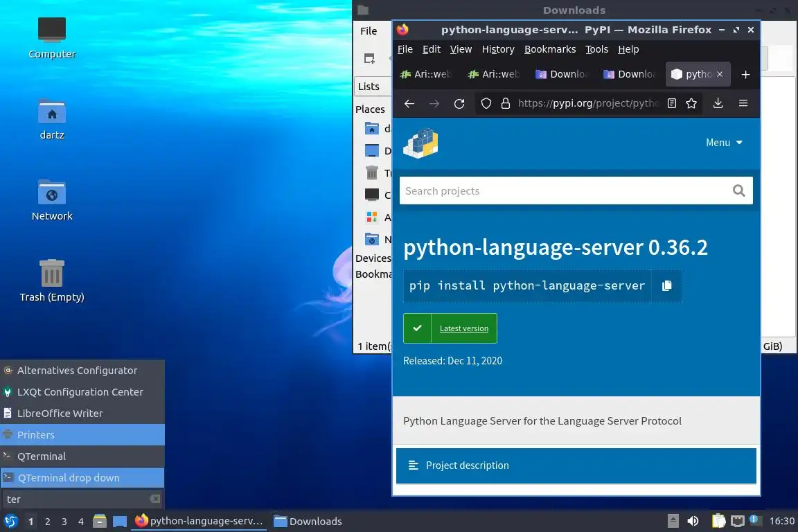Switch to workspace 4 in the pager
798x532 pixels.
pos(81,522)
